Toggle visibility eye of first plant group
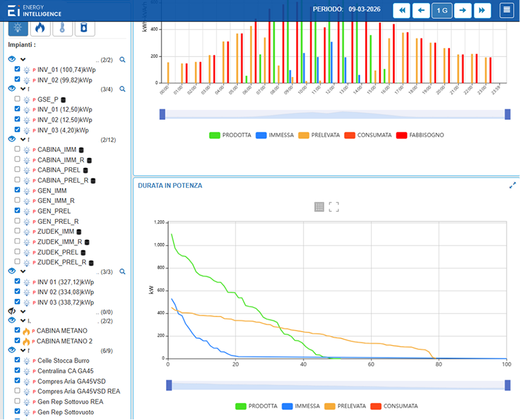The width and height of the screenshot is (520, 420). click(12, 59)
